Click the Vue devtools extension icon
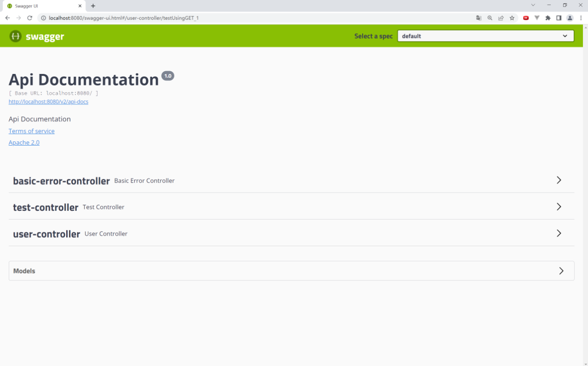Screen dimensions: 588x366 click(537, 18)
